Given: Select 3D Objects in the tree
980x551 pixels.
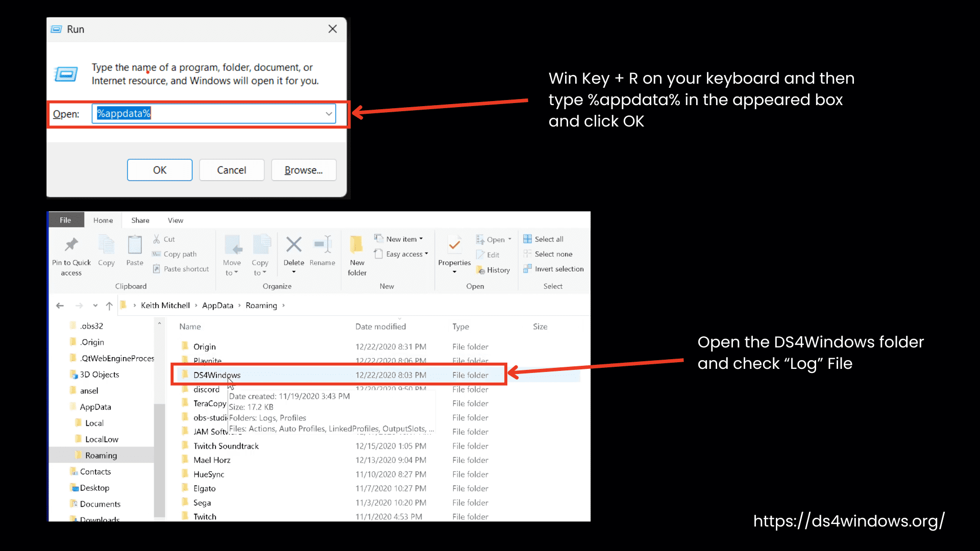Looking at the screenshot, I should pyautogui.click(x=100, y=374).
